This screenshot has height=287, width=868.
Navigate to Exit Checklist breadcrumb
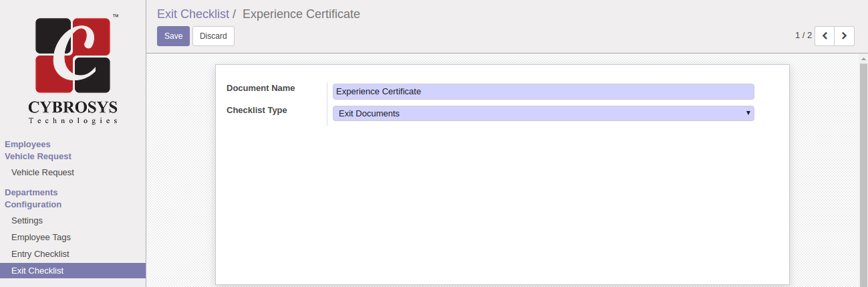pyautogui.click(x=192, y=14)
